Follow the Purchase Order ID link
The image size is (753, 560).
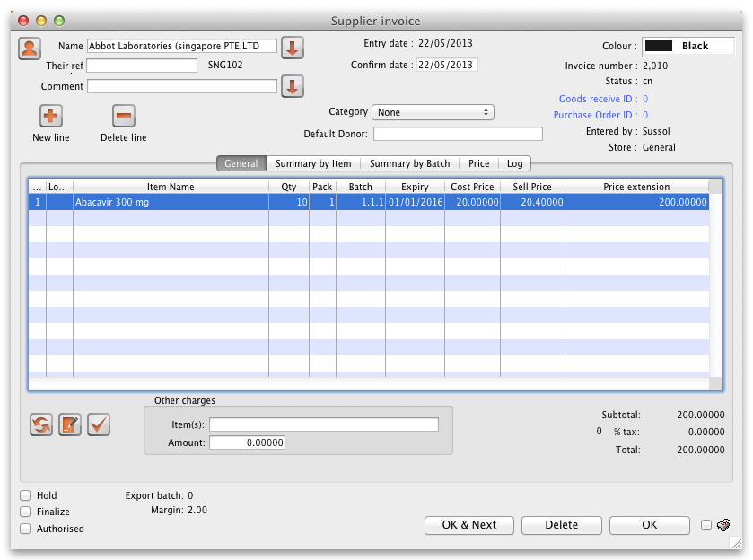point(595,115)
